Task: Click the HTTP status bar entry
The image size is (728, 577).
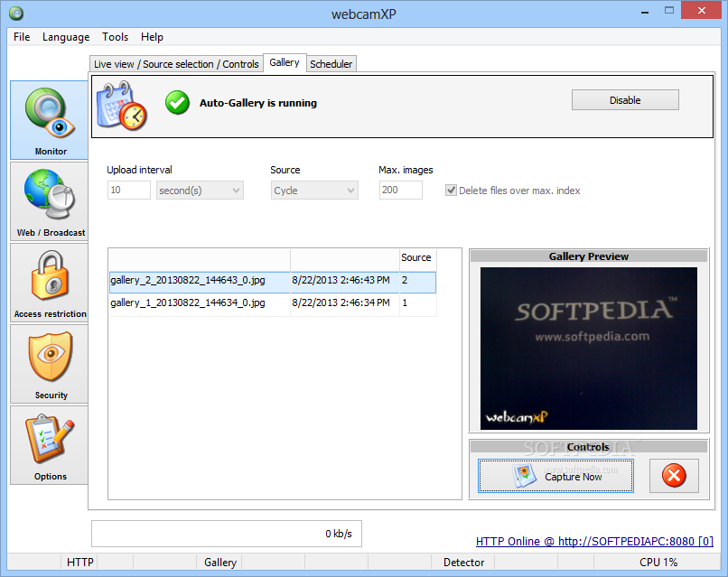Action: tap(79, 563)
